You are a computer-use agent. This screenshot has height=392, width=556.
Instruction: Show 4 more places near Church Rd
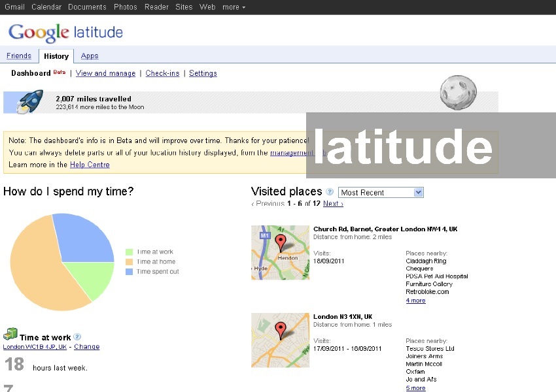pos(415,301)
